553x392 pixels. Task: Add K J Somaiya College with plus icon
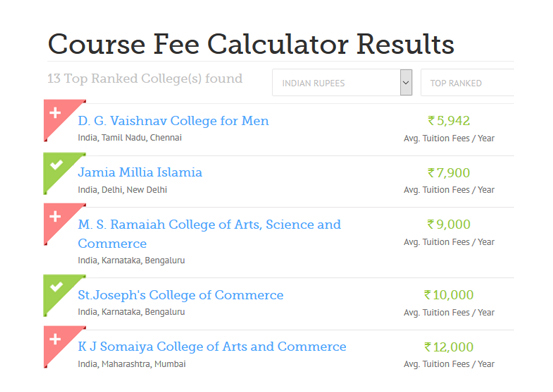pyautogui.click(x=56, y=341)
